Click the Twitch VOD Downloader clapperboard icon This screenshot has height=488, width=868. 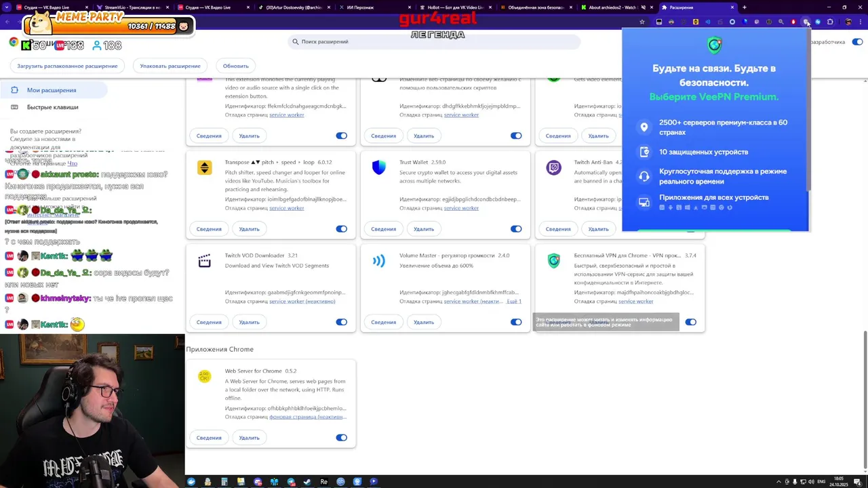204,261
